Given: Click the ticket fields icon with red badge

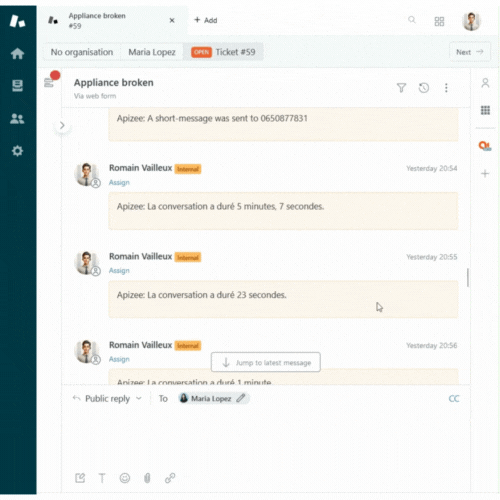Looking at the screenshot, I should point(50,81).
